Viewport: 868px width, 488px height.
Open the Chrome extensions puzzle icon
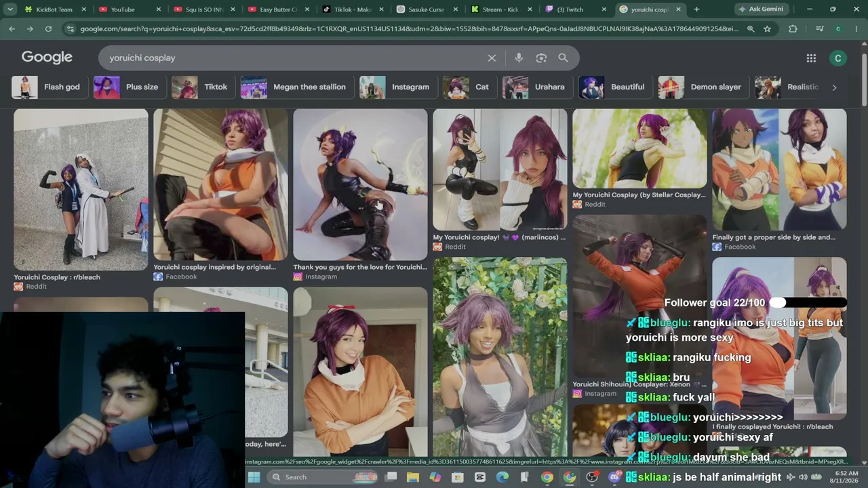[x=793, y=29]
